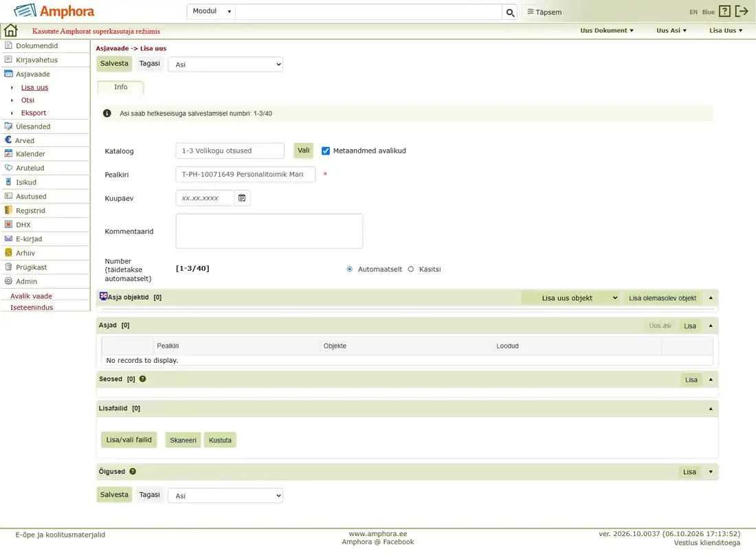Expand the Õigused section
This screenshot has height=556, width=756.
[x=711, y=472]
